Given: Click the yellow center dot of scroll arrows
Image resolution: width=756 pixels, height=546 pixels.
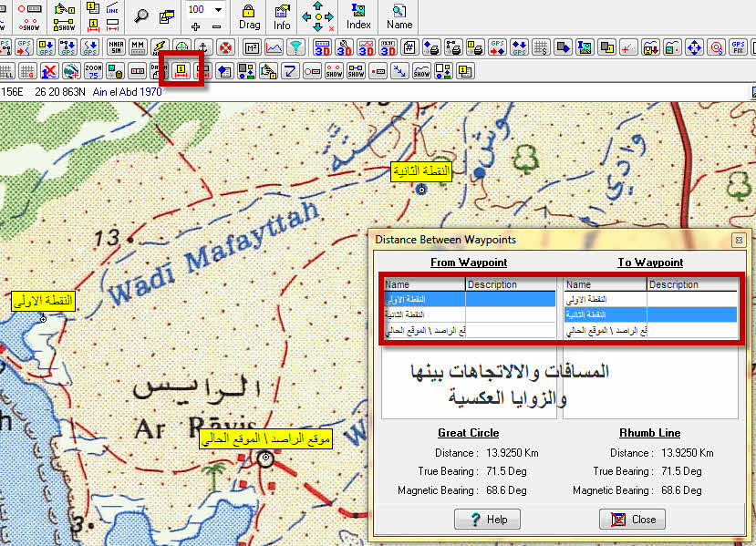Looking at the screenshot, I should pos(317,17).
